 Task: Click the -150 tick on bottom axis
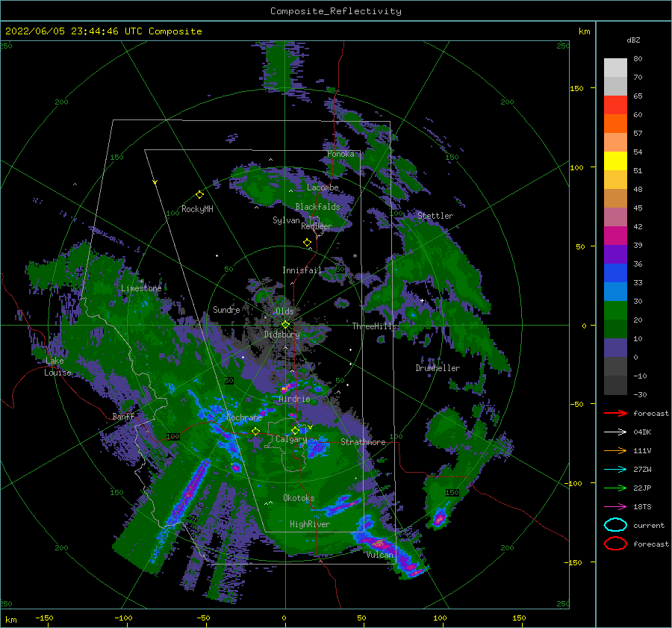(44, 618)
